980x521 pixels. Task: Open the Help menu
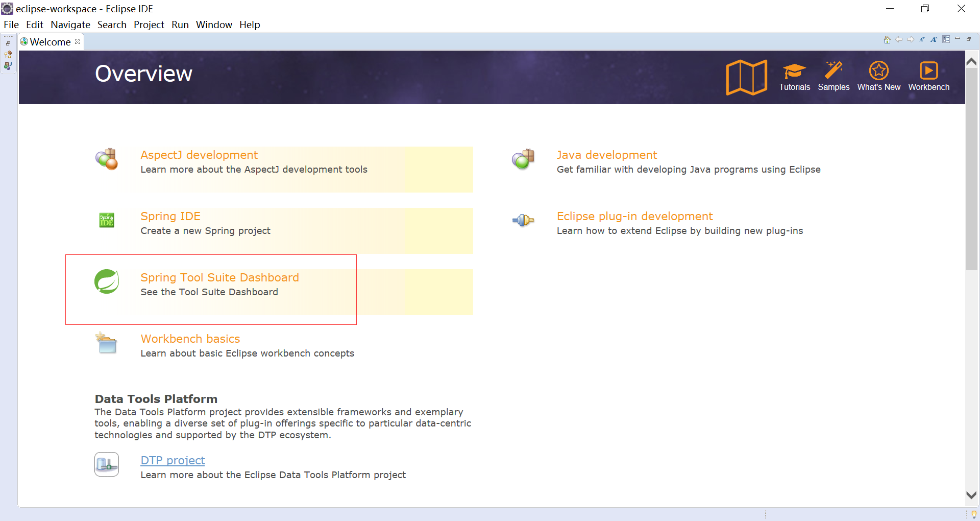tap(250, 25)
